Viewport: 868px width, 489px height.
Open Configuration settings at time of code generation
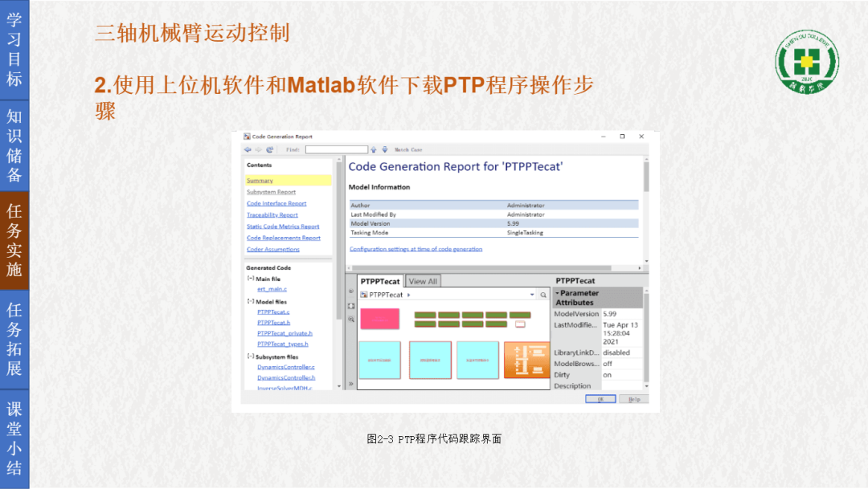[x=416, y=249]
